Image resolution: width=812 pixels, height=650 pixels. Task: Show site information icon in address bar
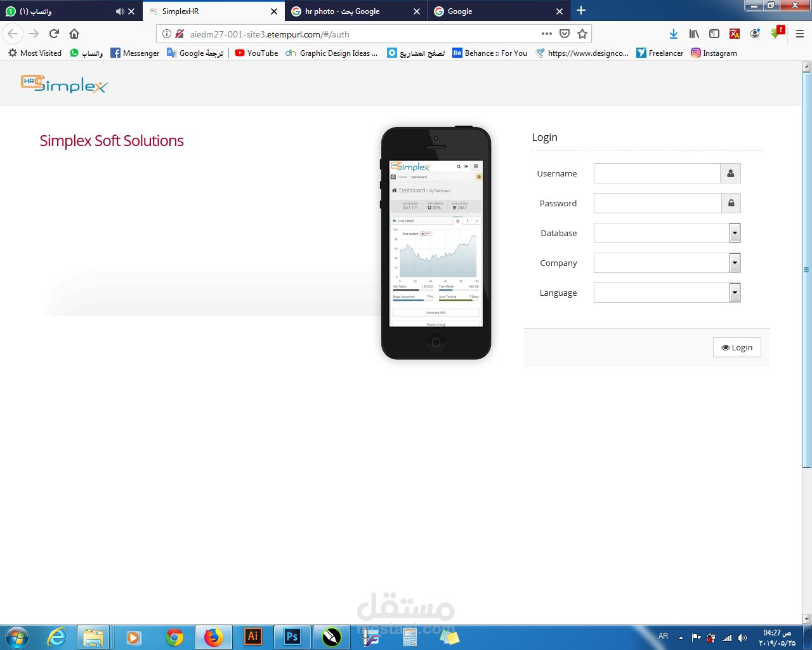click(167, 34)
